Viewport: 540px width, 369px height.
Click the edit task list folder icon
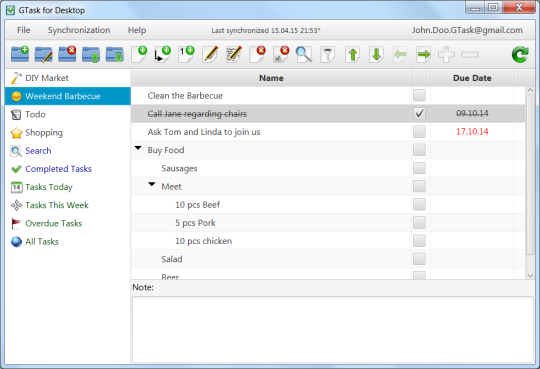pos(43,54)
